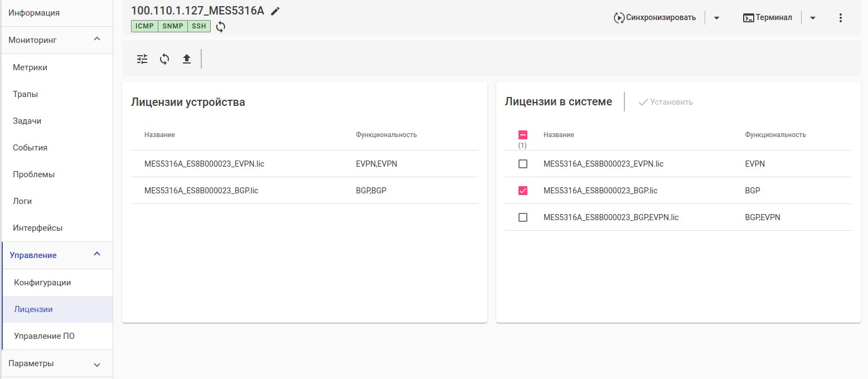
Task: Open the filter settings sliders icon
Action: tap(143, 59)
